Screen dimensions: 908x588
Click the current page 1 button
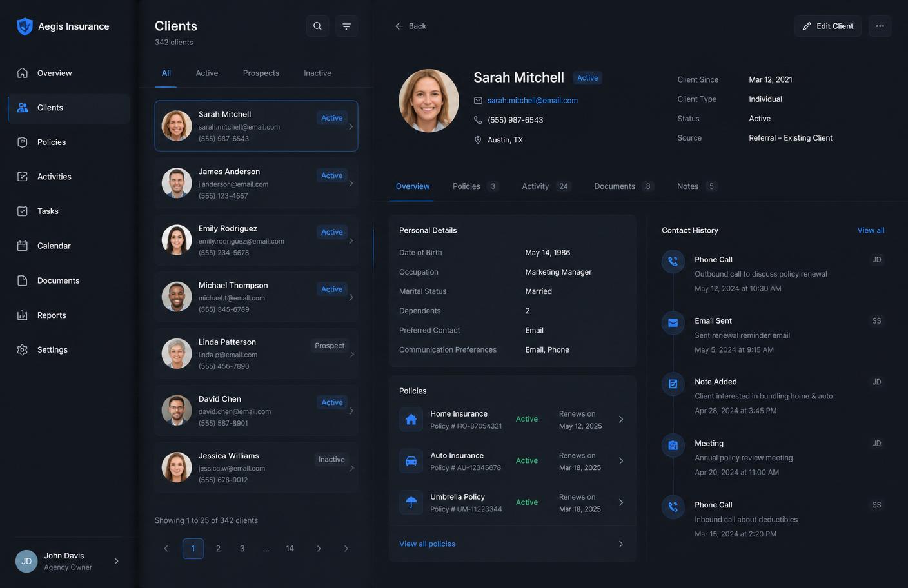tap(193, 549)
